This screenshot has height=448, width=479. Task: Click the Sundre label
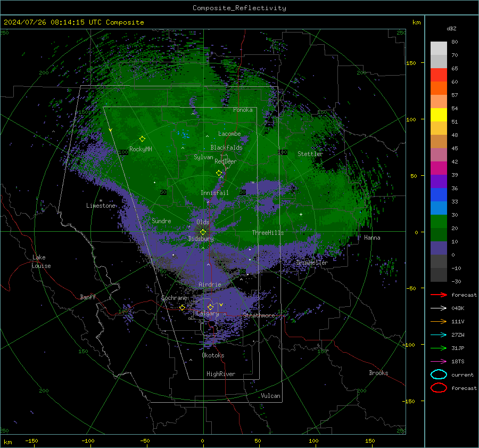tap(161, 221)
